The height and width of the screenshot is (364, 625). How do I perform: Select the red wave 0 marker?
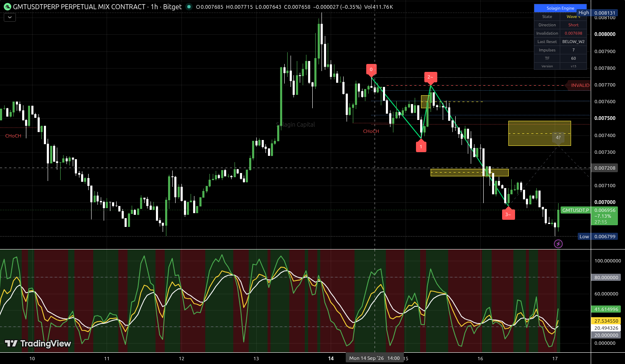[371, 70]
